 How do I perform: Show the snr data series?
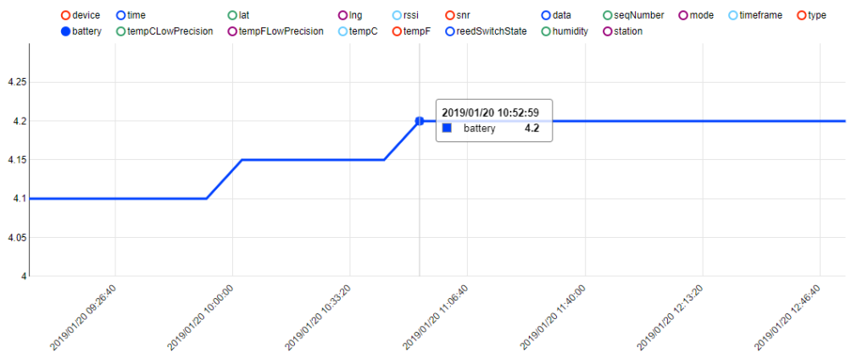tap(450, 15)
